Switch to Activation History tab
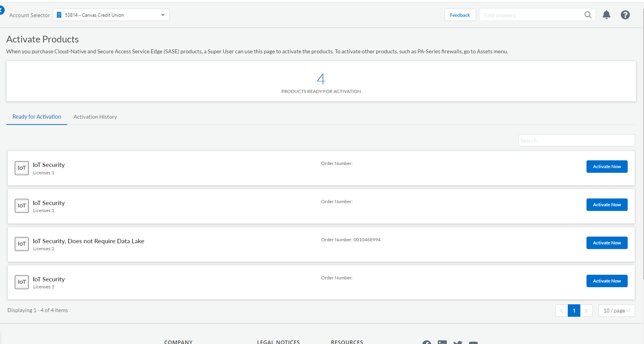644x344 pixels. 95,117
